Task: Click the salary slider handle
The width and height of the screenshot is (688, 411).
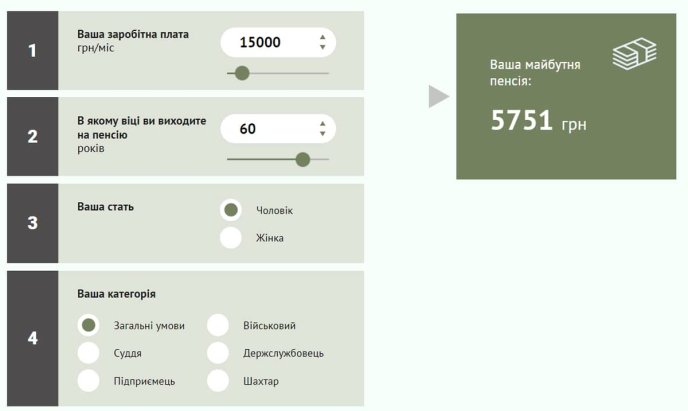Action: click(x=242, y=73)
